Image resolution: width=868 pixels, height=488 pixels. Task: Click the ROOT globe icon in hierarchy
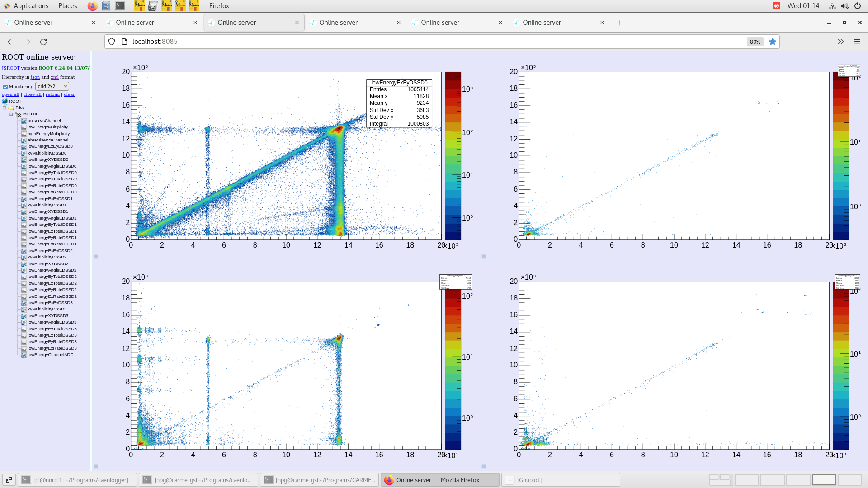click(x=5, y=101)
